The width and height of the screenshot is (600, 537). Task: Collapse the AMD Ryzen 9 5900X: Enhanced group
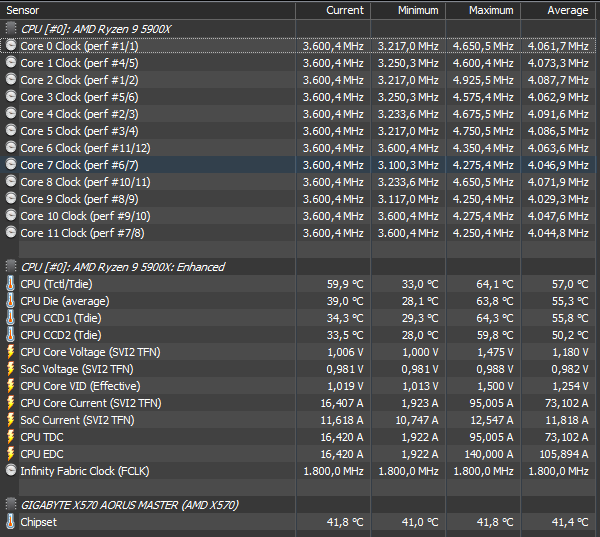pyautogui.click(x=11, y=266)
